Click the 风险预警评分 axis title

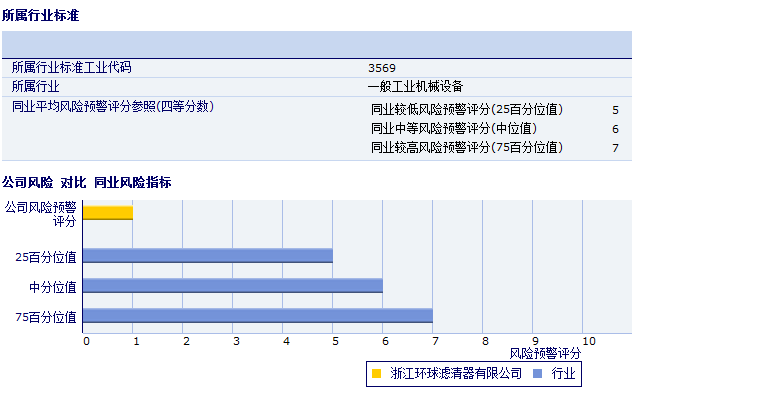[545, 354]
